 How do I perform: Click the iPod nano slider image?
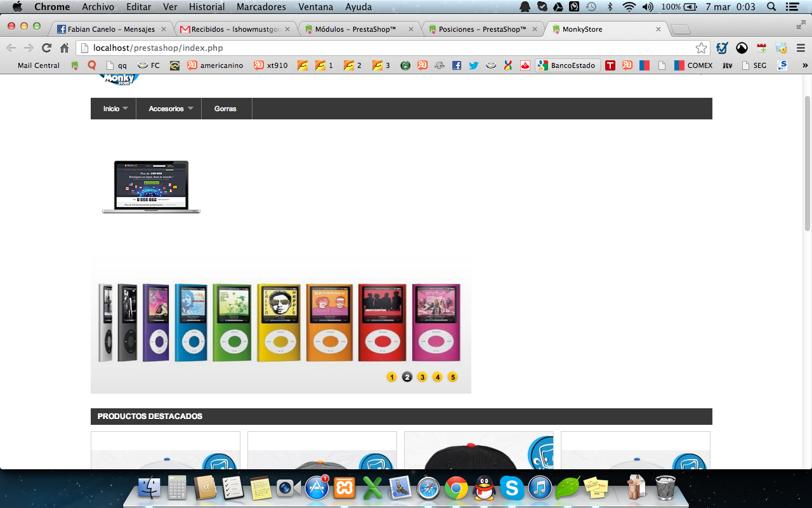click(x=280, y=325)
